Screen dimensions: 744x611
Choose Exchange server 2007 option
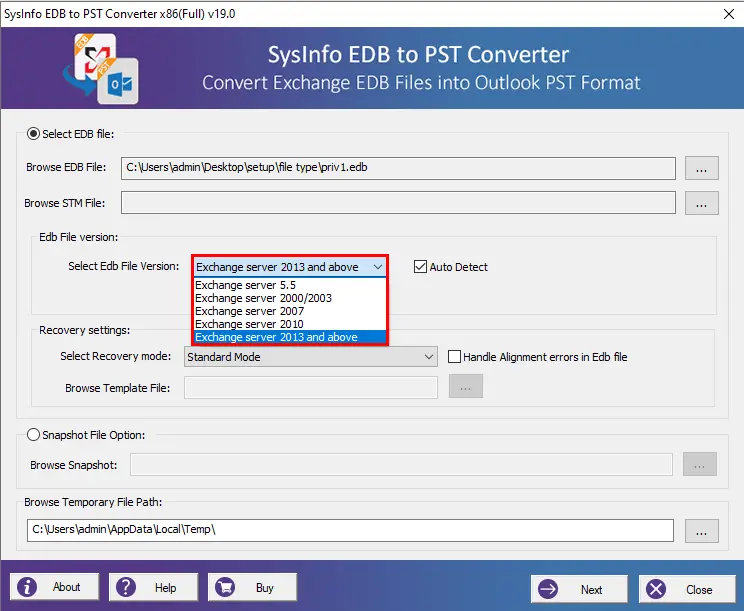pyautogui.click(x=290, y=311)
